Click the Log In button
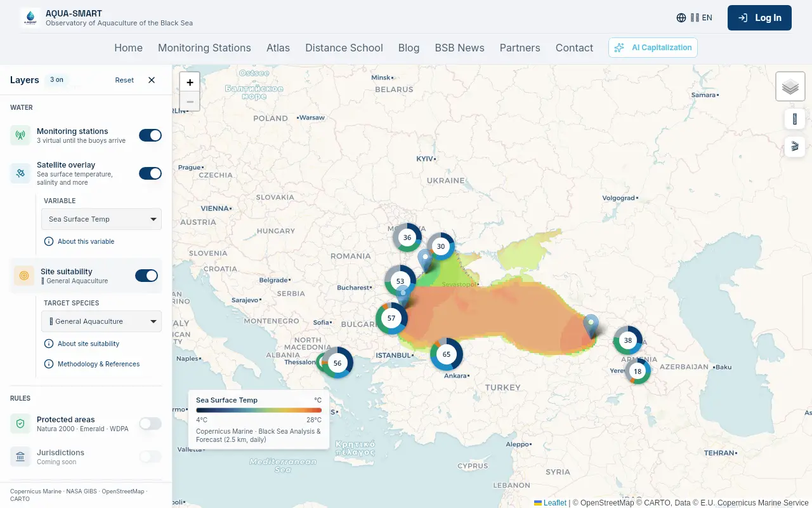The image size is (812, 508). tap(759, 18)
